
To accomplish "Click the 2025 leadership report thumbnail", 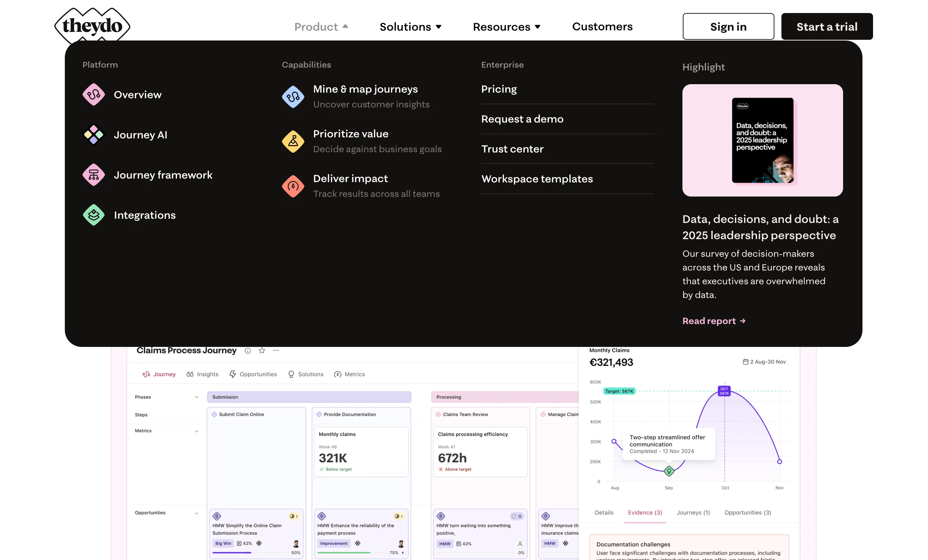I will coord(762,141).
